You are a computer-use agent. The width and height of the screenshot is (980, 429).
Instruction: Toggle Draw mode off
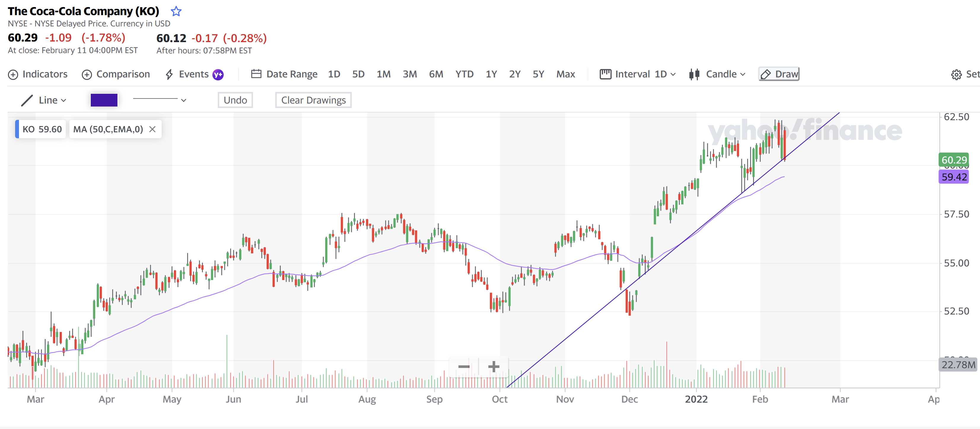tap(779, 74)
